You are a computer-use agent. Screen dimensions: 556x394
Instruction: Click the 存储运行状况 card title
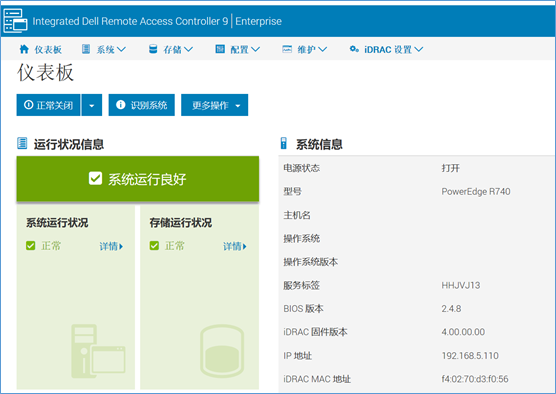point(181,223)
